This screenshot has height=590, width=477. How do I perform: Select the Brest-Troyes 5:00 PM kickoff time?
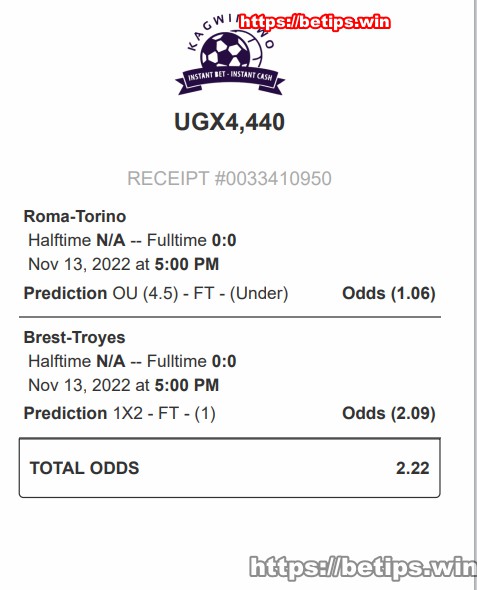(x=187, y=385)
